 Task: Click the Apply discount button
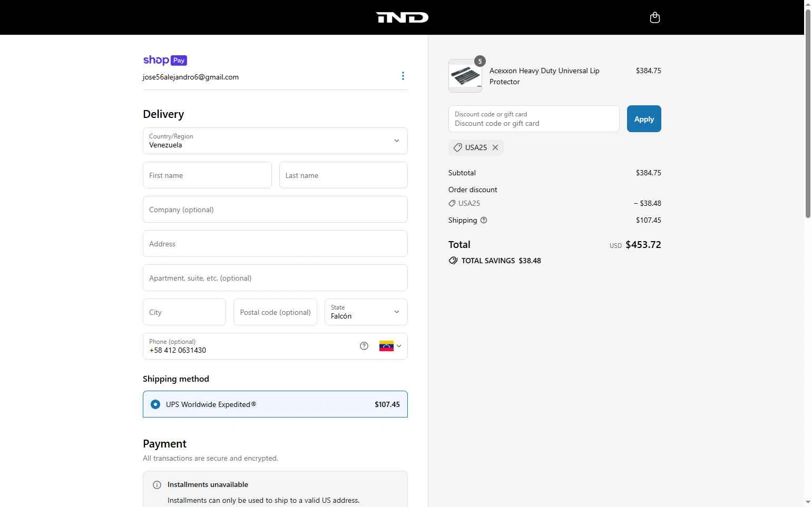[644, 119]
